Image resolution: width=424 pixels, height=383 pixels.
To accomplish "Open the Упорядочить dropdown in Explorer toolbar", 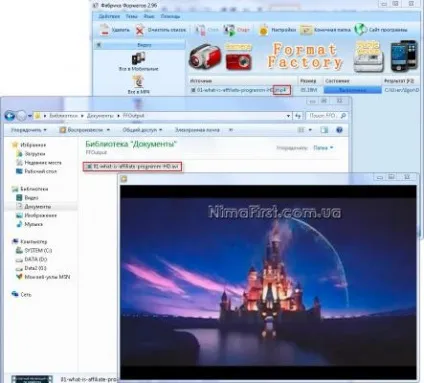I will (29, 130).
